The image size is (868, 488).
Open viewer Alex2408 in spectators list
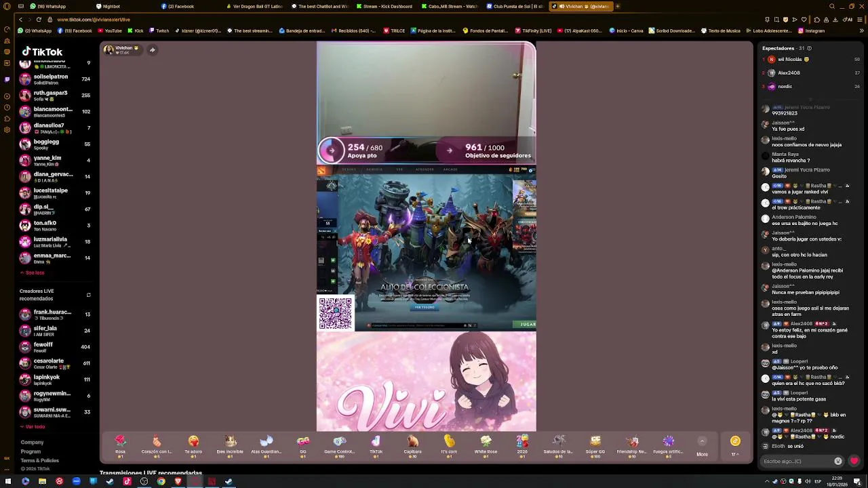coord(810,73)
